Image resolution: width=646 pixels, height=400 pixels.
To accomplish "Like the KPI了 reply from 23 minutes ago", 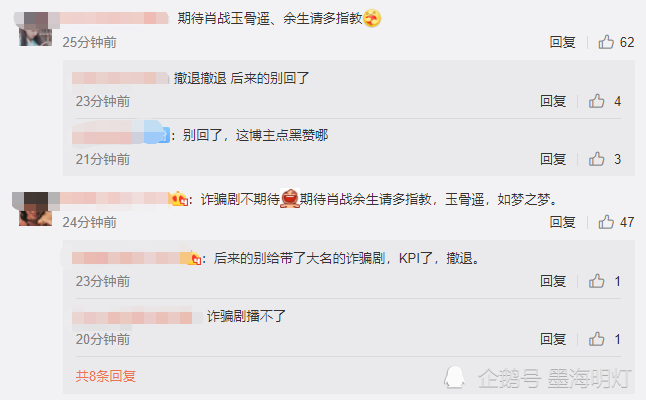I will click(x=596, y=281).
